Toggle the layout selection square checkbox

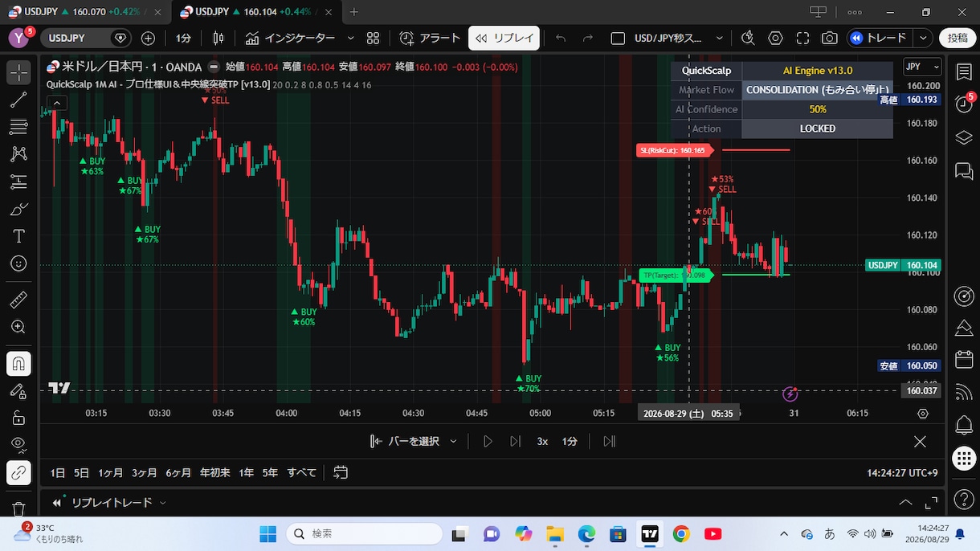click(x=618, y=38)
